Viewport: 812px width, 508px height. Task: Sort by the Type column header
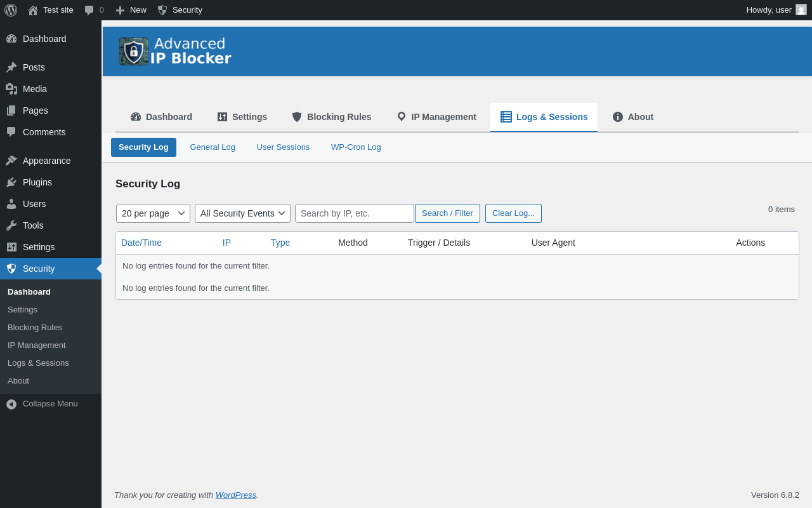point(280,243)
